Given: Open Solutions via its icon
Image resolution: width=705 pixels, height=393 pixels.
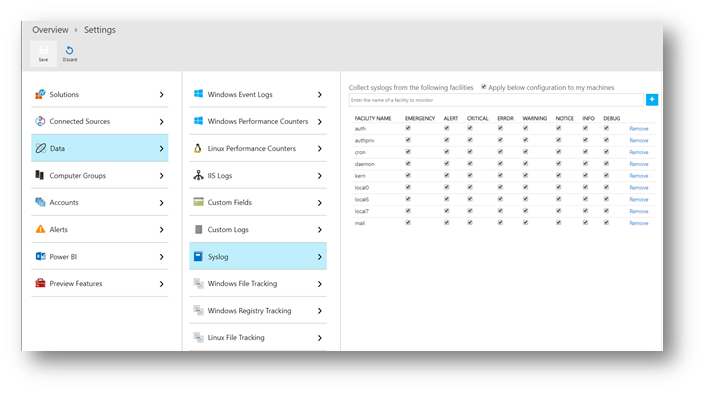Looking at the screenshot, I should click(x=40, y=94).
